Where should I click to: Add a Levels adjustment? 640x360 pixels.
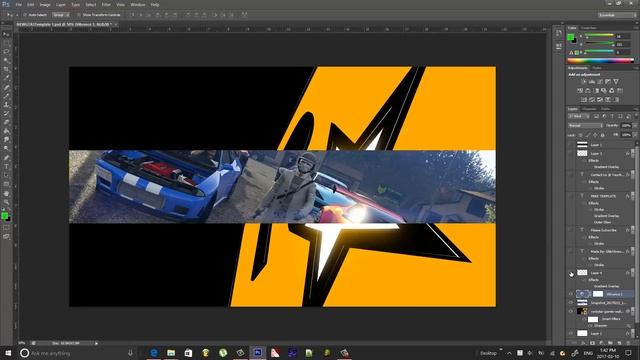(591, 82)
